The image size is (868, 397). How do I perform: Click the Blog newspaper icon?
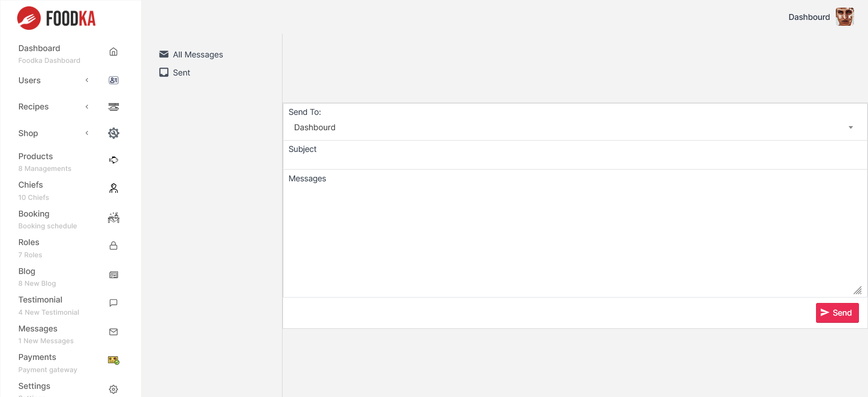click(x=113, y=275)
